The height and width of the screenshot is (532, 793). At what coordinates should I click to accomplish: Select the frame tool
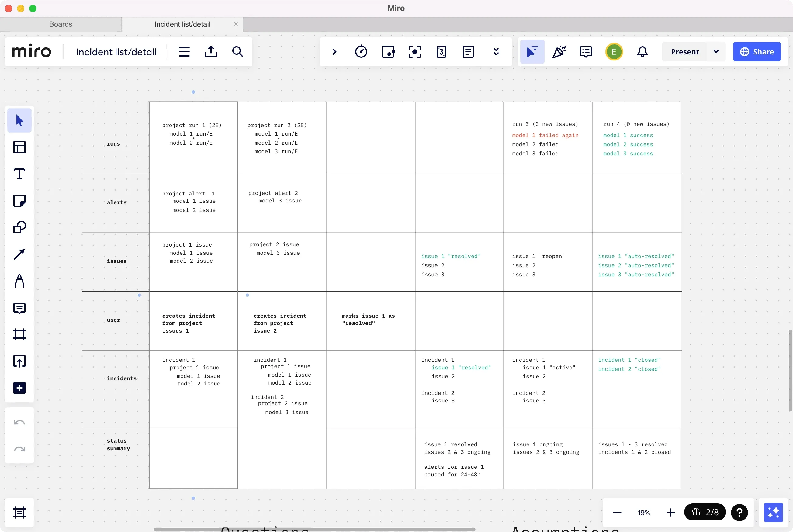click(x=19, y=334)
